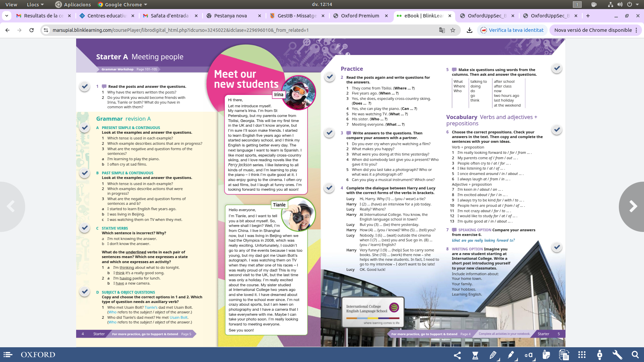Go to the next page arrow
644x362 pixels.
[633, 206]
